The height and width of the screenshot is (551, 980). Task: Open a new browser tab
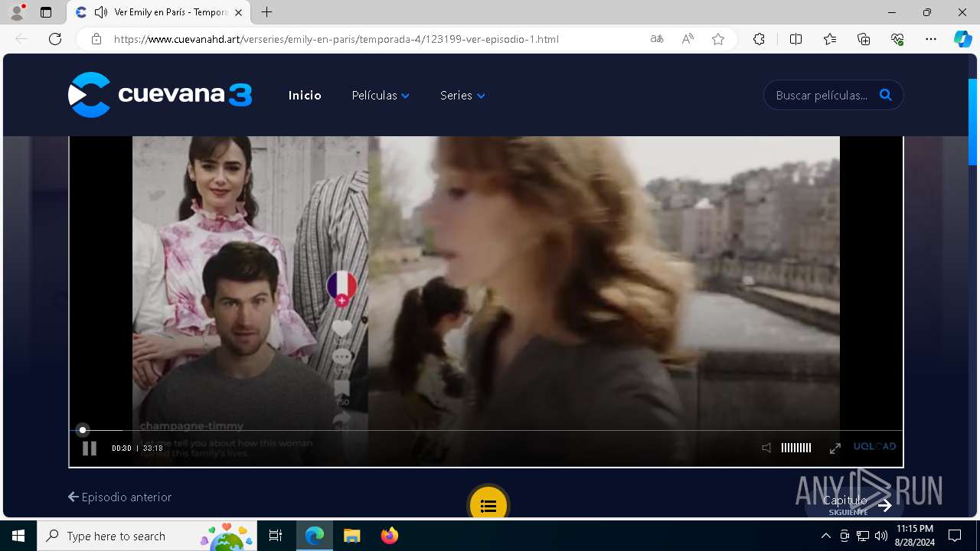point(266,12)
